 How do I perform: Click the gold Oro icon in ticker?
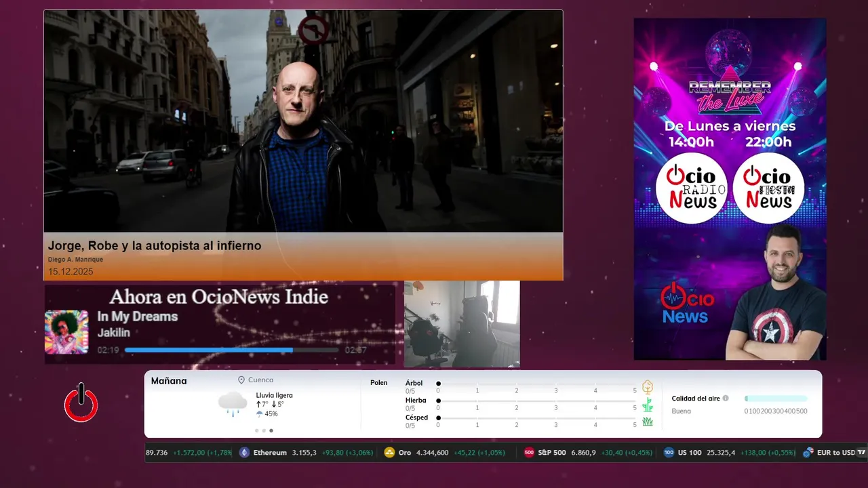pos(389,453)
